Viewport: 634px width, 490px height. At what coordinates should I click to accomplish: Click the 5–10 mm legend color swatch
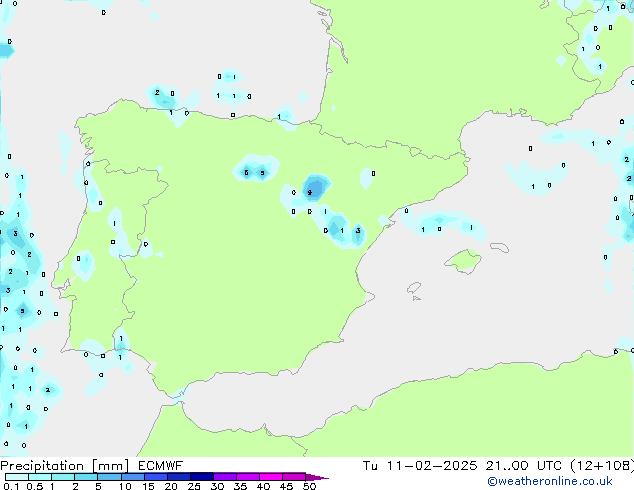click(109, 477)
